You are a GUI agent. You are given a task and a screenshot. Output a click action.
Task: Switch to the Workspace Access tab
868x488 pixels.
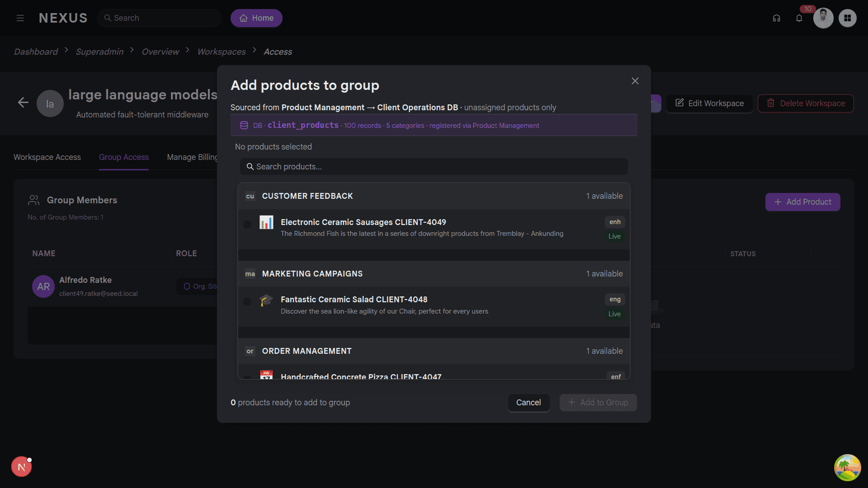click(x=47, y=157)
